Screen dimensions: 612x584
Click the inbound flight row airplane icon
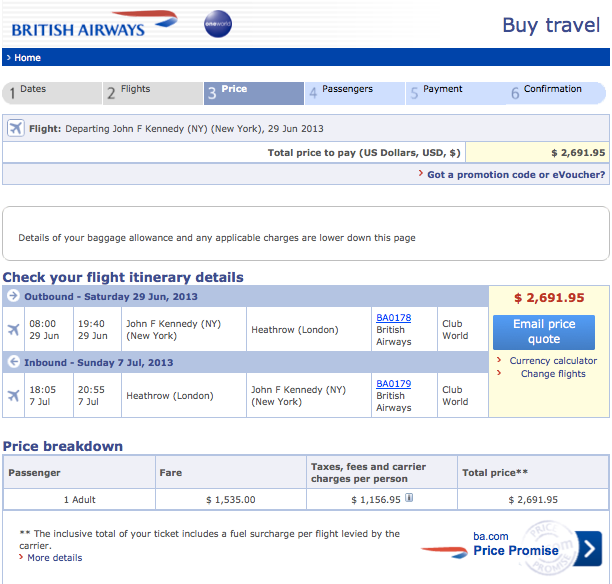[x=14, y=395]
